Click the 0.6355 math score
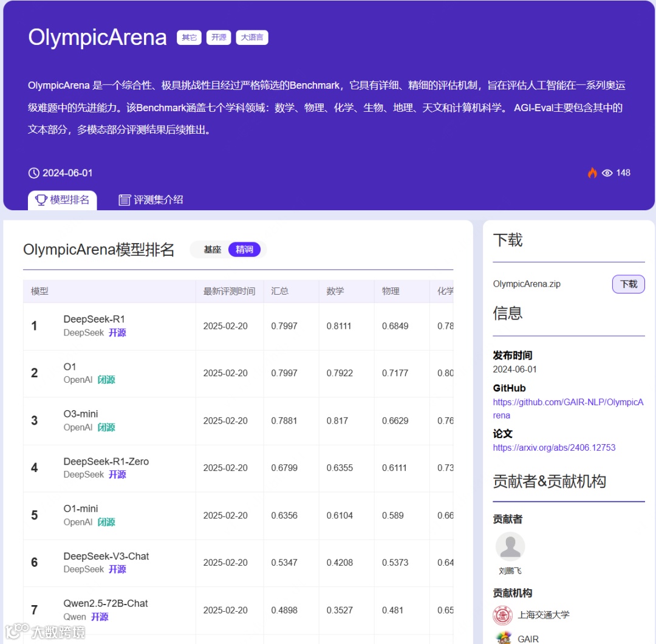This screenshot has height=644, width=656. (x=340, y=468)
